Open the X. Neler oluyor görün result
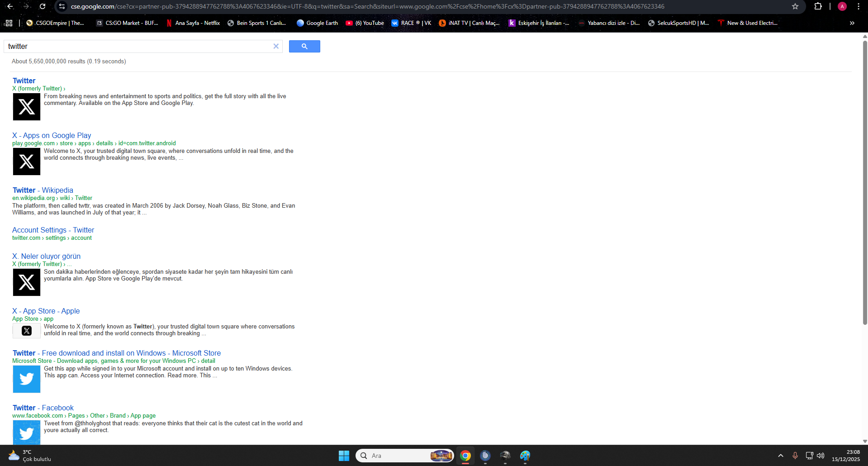This screenshot has width=868, height=466. tap(47, 256)
